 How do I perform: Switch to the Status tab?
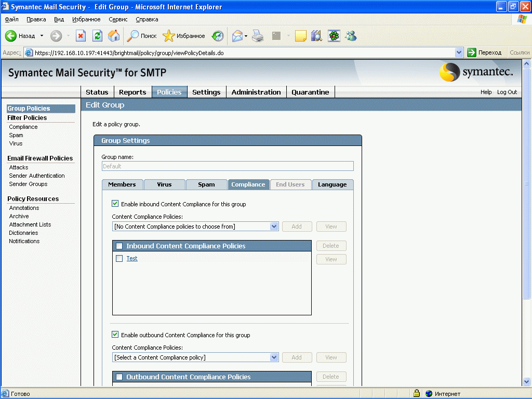tap(97, 92)
